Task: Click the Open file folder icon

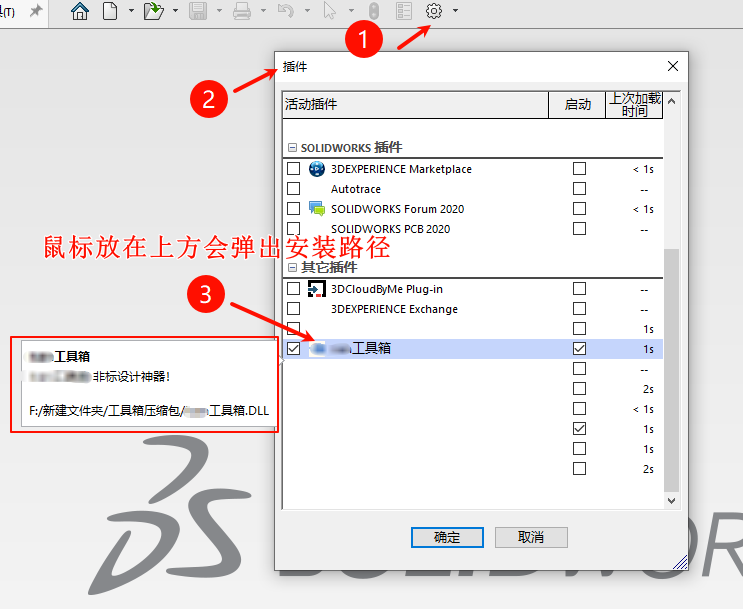Action: (x=153, y=11)
